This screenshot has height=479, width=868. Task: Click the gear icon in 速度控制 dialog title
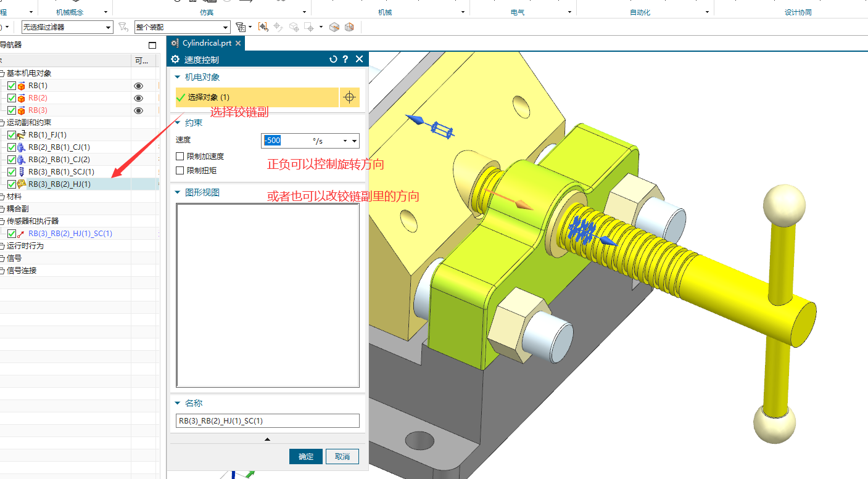(x=175, y=59)
